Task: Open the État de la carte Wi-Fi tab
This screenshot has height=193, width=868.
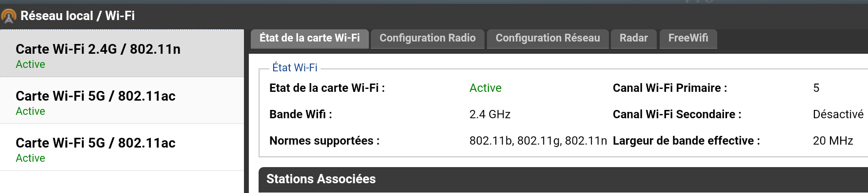Action: pyautogui.click(x=309, y=39)
